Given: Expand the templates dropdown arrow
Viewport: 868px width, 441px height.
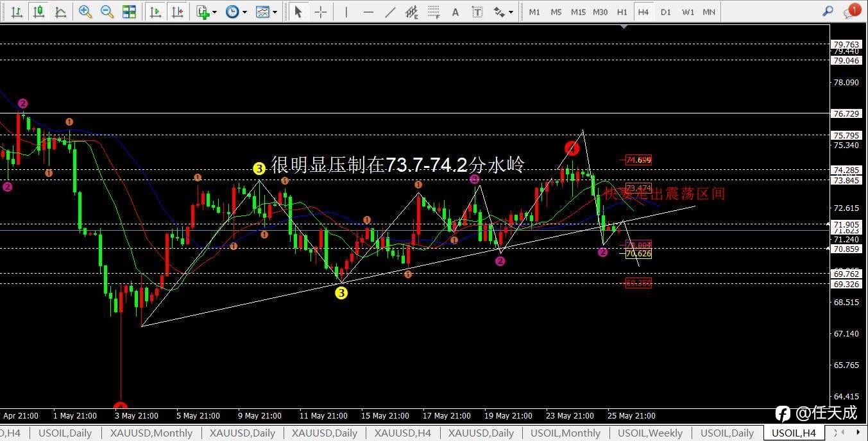Looking at the screenshot, I should click(x=275, y=12).
